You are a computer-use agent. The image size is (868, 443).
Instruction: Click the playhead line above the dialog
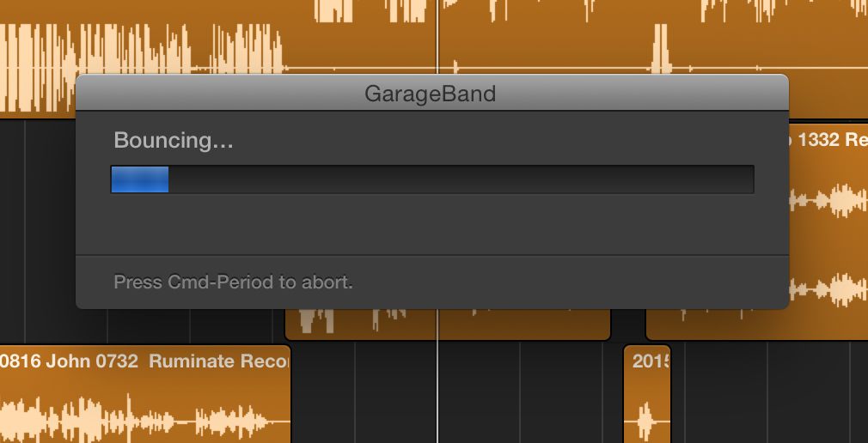437,34
